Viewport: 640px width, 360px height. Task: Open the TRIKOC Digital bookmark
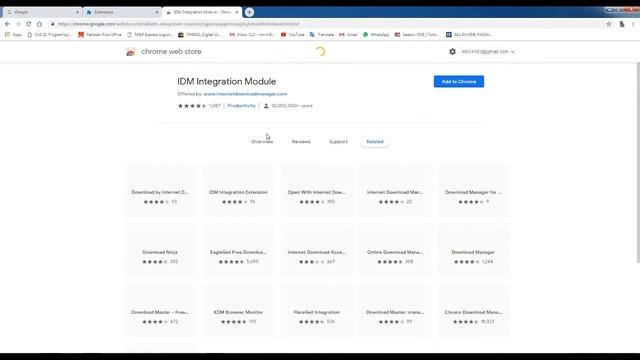pyautogui.click(x=200, y=35)
